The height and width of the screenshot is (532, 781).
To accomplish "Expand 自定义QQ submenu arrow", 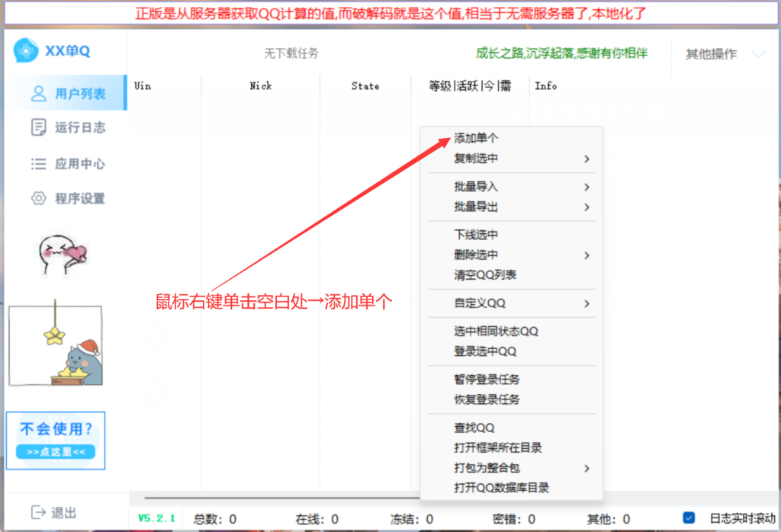I will click(587, 303).
